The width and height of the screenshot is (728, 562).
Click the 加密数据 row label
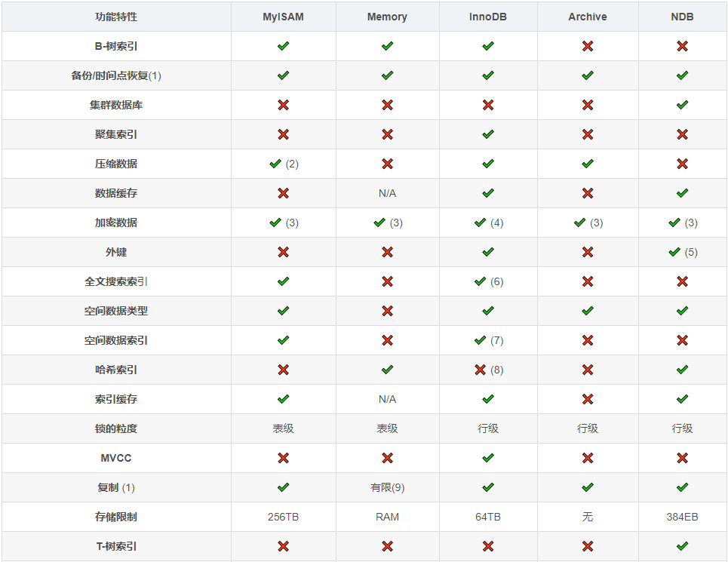[x=116, y=223]
